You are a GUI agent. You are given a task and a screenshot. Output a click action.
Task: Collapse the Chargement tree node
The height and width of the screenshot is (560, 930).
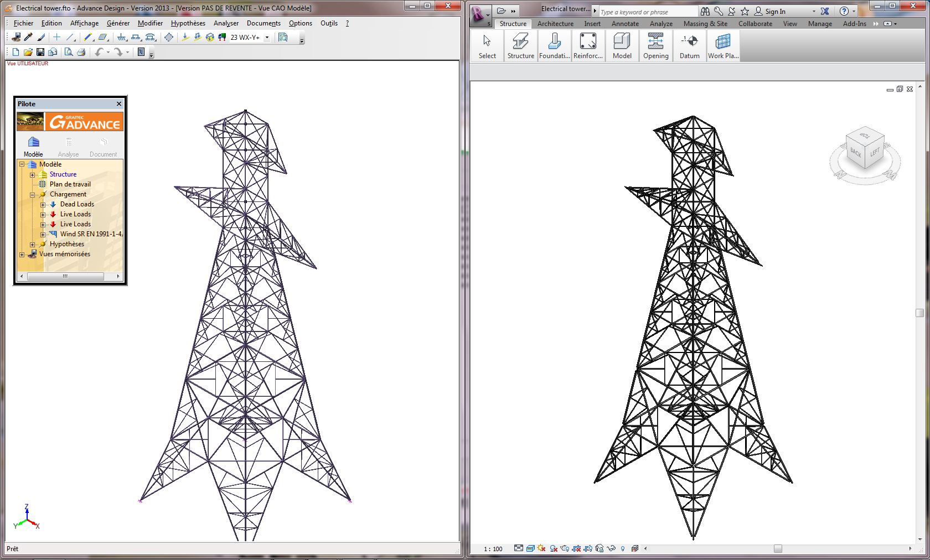32,195
